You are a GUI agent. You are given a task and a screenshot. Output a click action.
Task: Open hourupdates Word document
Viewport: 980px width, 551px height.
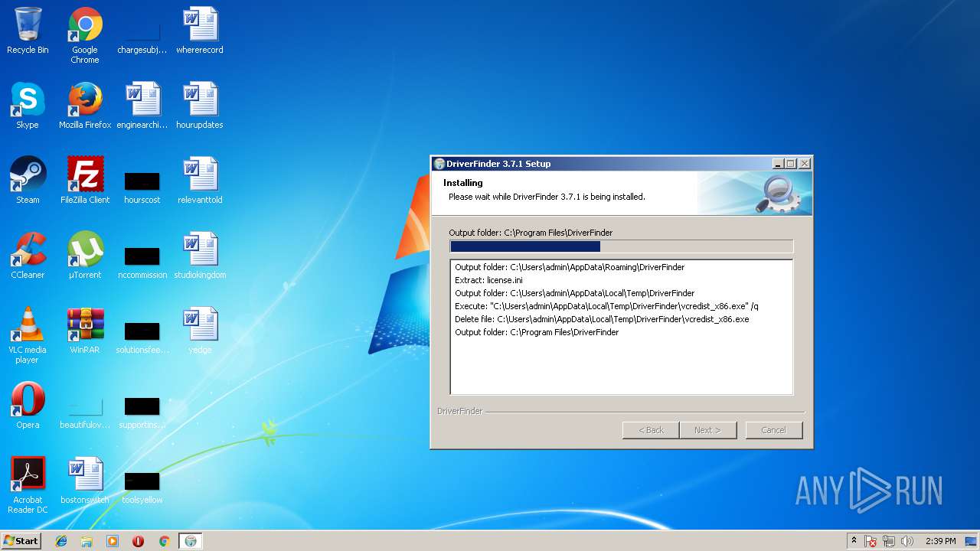[200, 106]
